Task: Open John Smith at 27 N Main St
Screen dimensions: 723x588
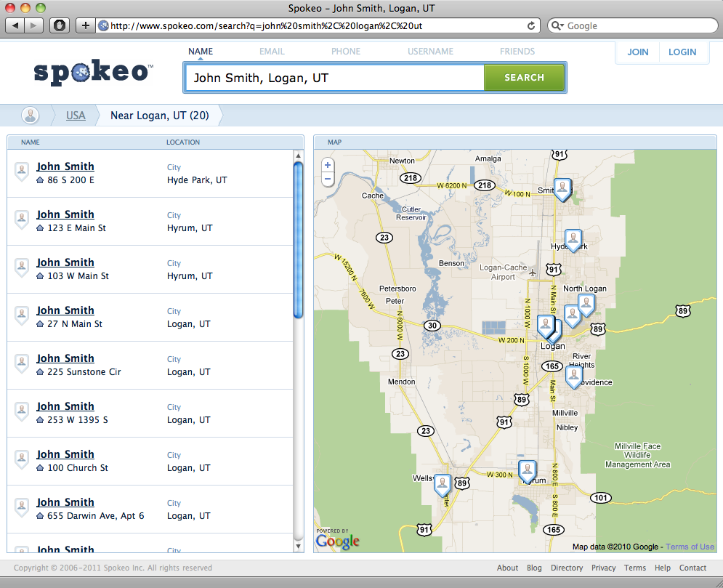Action: [x=65, y=310]
